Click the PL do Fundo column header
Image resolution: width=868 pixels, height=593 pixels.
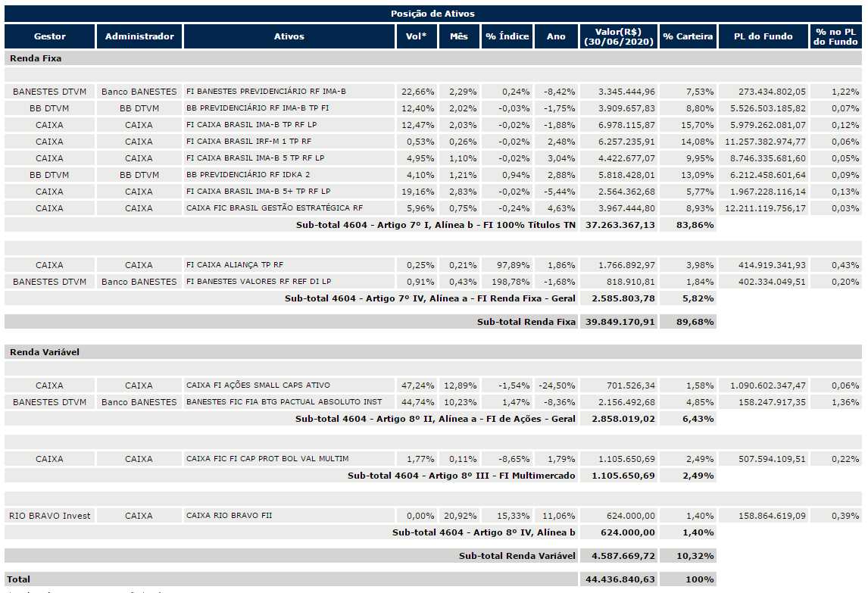(x=763, y=36)
